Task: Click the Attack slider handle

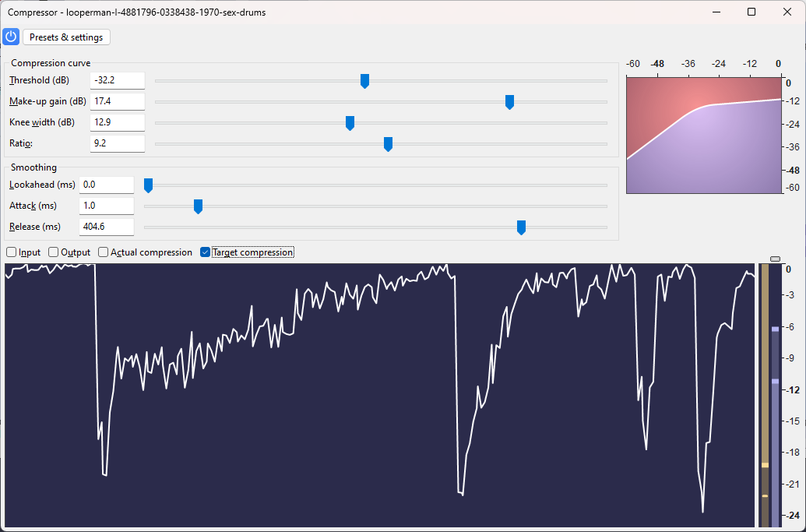Action: [198, 206]
